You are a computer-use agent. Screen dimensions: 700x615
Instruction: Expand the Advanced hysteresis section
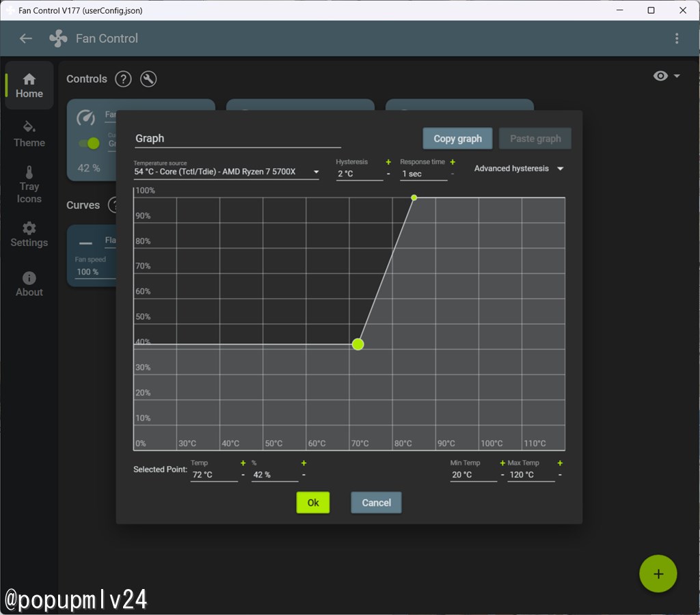coord(519,169)
